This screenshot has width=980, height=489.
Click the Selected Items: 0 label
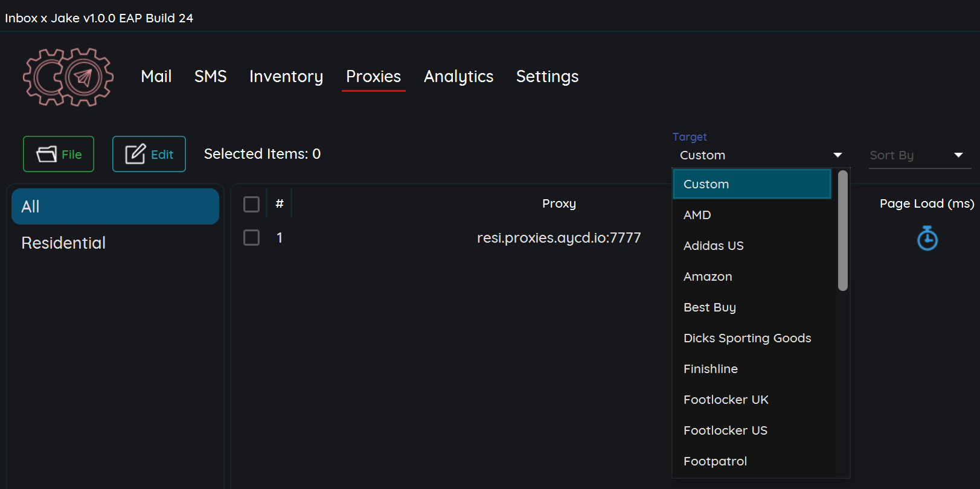click(262, 154)
